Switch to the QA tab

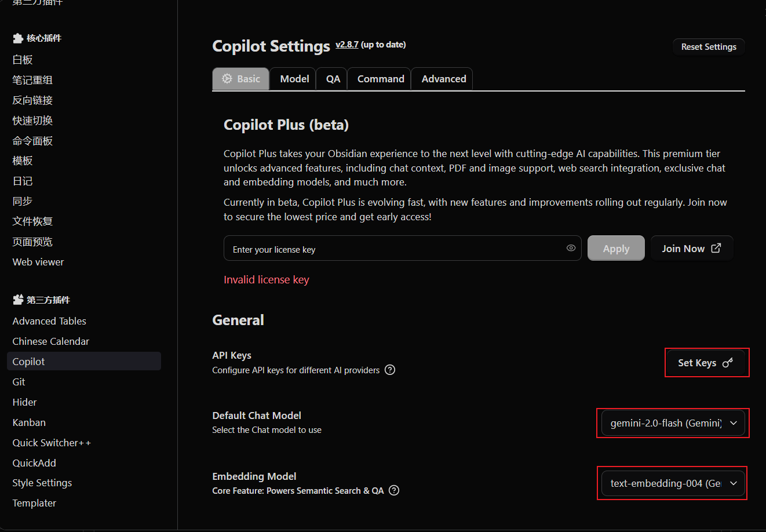click(x=333, y=79)
